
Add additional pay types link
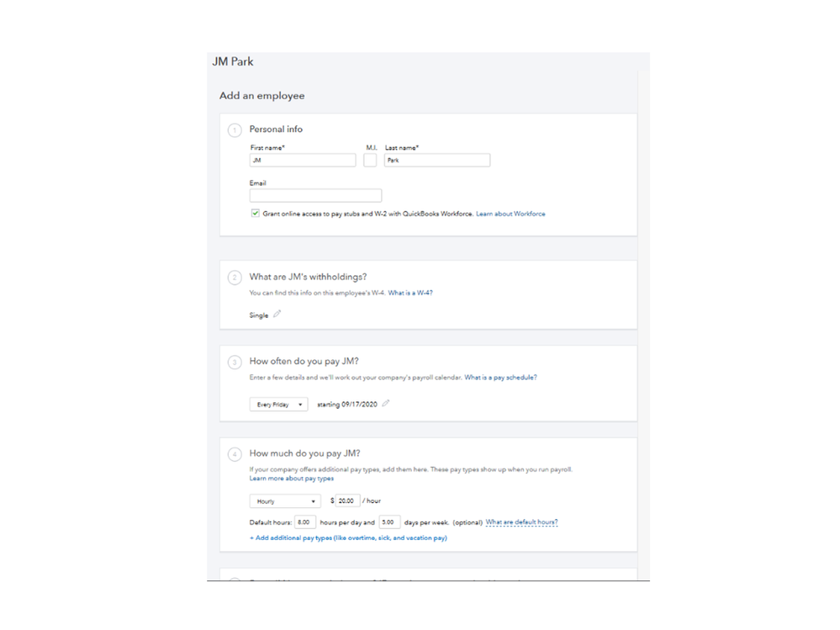click(348, 537)
